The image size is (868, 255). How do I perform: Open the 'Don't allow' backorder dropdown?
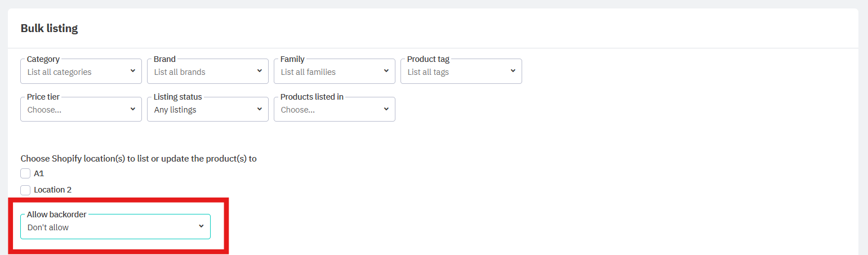click(x=107, y=227)
